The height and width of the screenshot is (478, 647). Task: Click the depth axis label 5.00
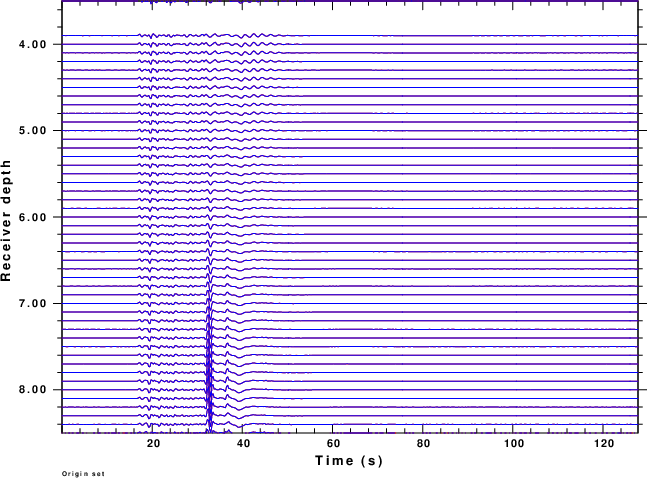33,130
